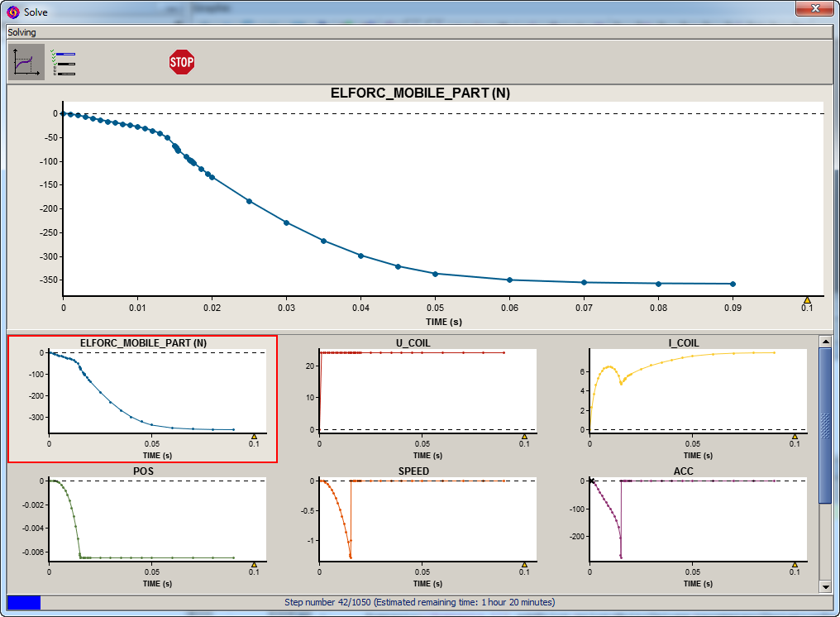
Task: Click the blue solving progress bar
Action: 23,602
